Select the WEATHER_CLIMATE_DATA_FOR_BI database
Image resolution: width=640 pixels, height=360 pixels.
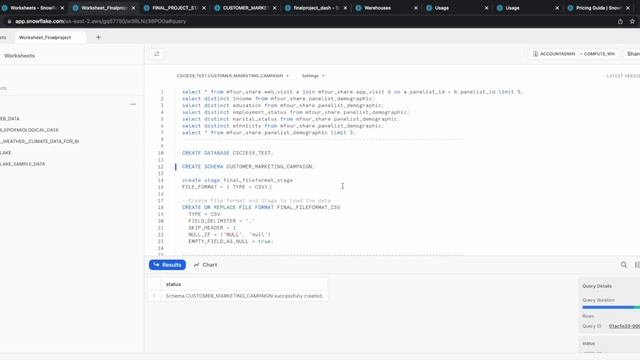(x=40, y=141)
